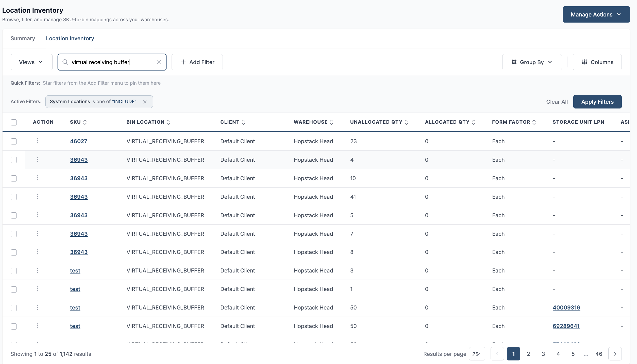Sort table by Warehouse column

coord(331,122)
